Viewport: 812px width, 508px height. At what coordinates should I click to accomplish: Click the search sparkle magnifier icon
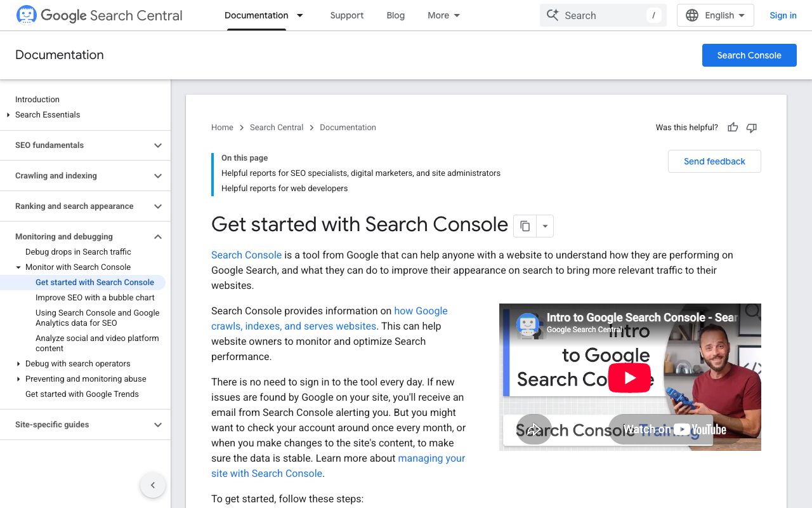click(x=553, y=15)
